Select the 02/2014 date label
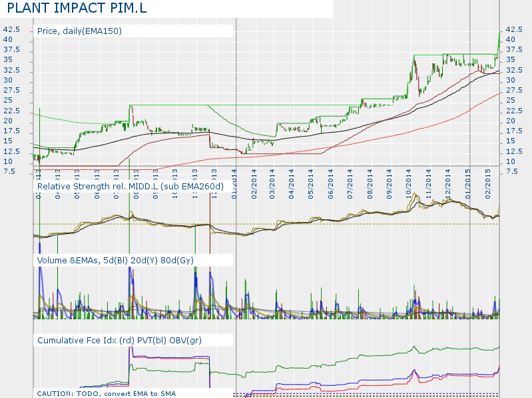Viewport: 532px width, 398px height. click(x=255, y=181)
